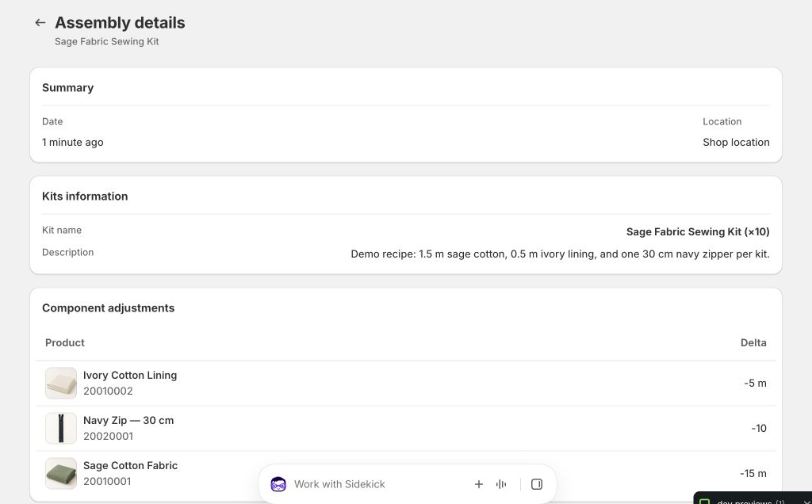Start voice input with the waveform icon

point(501,484)
